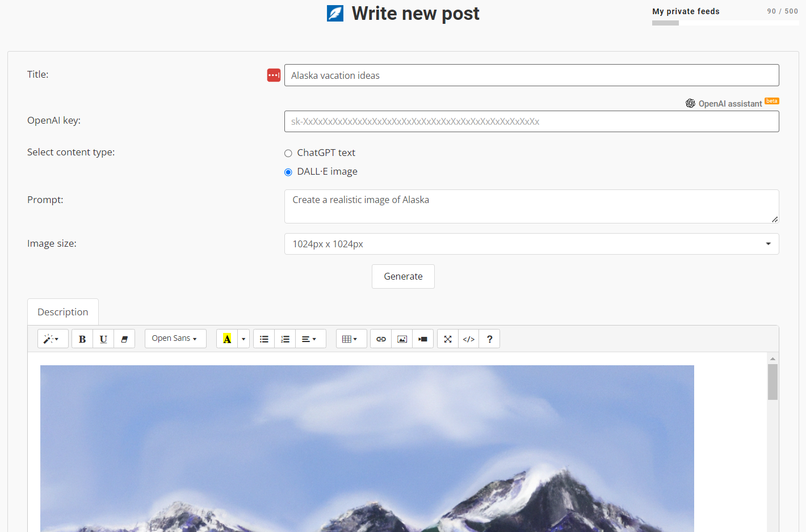The height and width of the screenshot is (532, 806).
Task: Click the blue feather logo icon
Action: click(335, 13)
